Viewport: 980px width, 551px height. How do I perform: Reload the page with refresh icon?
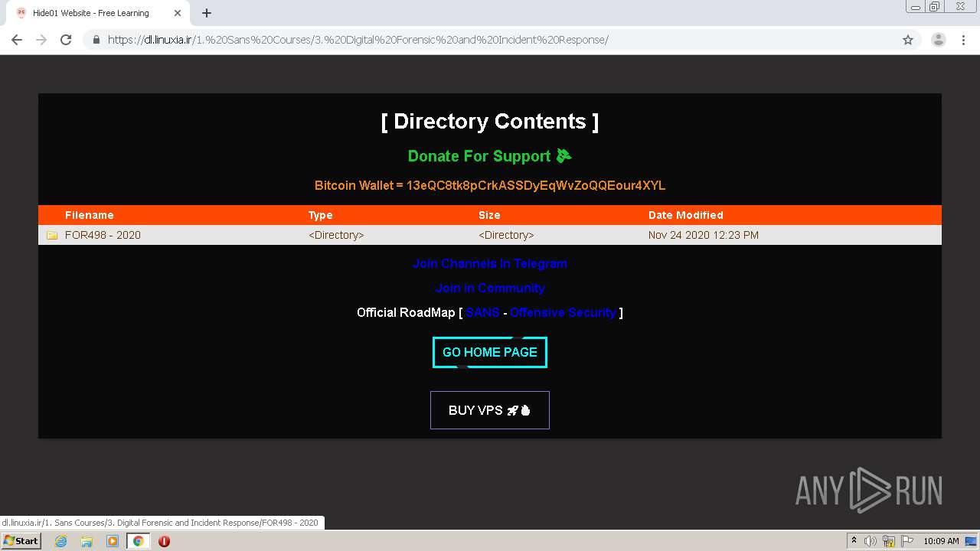tap(66, 40)
